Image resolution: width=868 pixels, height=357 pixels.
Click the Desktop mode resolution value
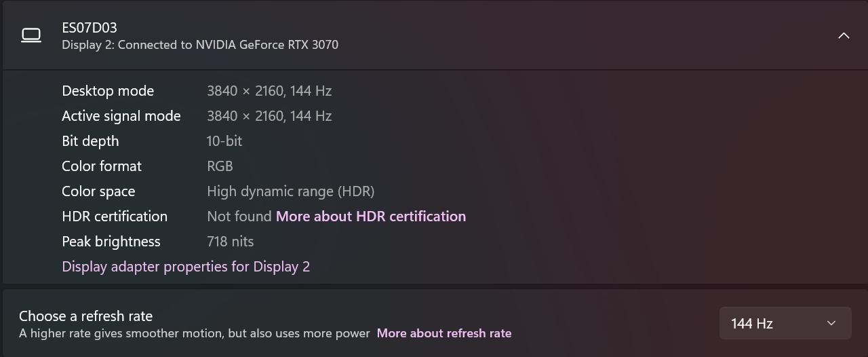[x=269, y=91]
